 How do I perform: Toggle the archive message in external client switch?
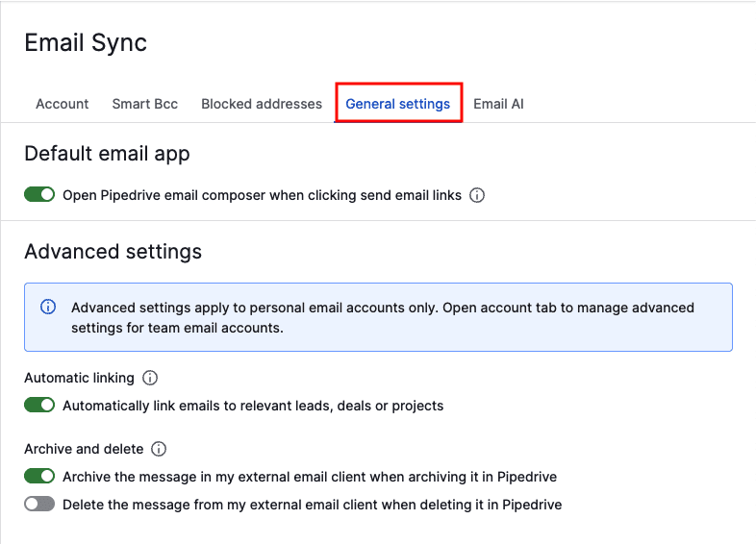[x=39, y=477]
